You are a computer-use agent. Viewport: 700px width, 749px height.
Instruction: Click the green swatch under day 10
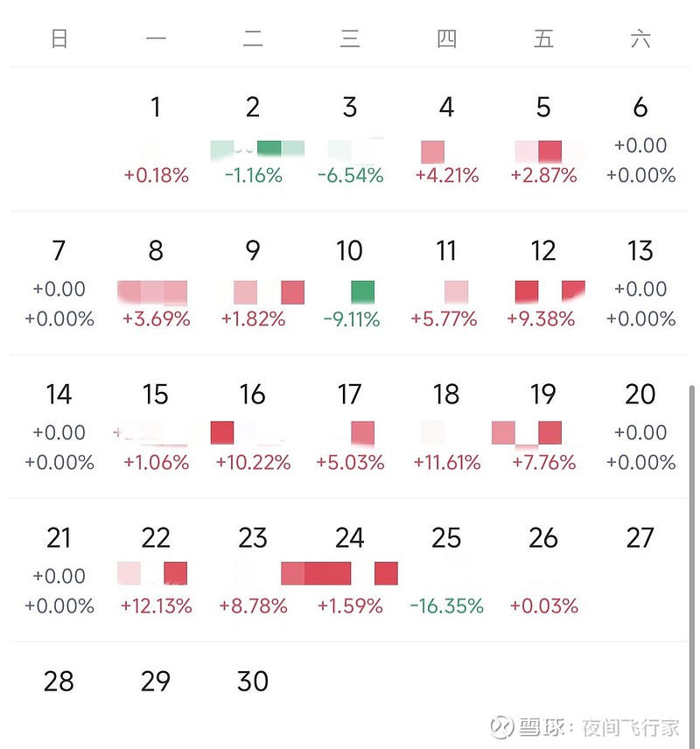tap(362, 292)
